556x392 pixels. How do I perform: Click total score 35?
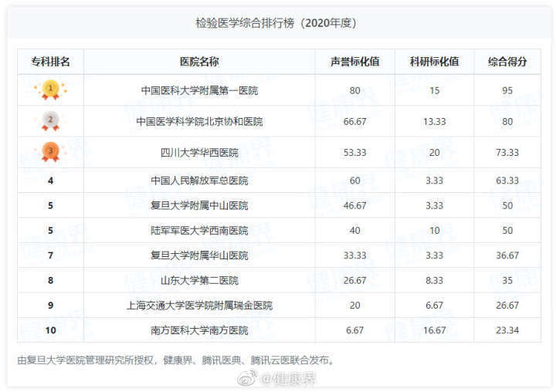pos(507,280)
